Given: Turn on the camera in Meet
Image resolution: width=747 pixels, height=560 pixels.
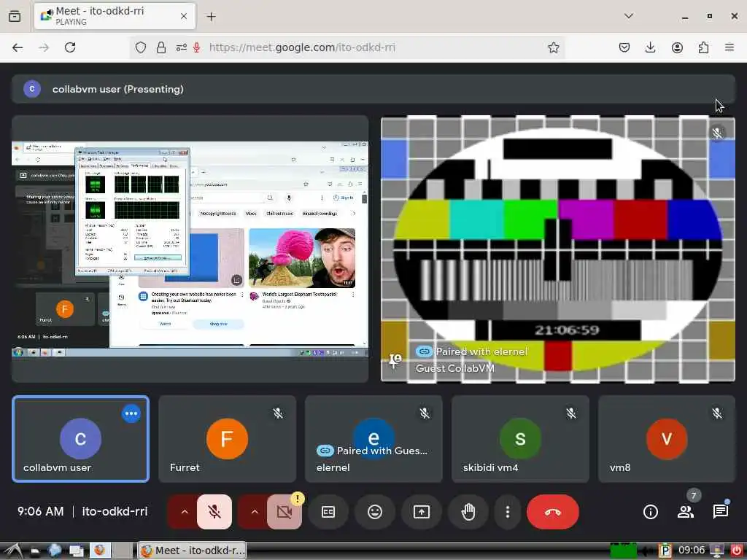Looking at the screenshot, I should (x=285, y=512).
